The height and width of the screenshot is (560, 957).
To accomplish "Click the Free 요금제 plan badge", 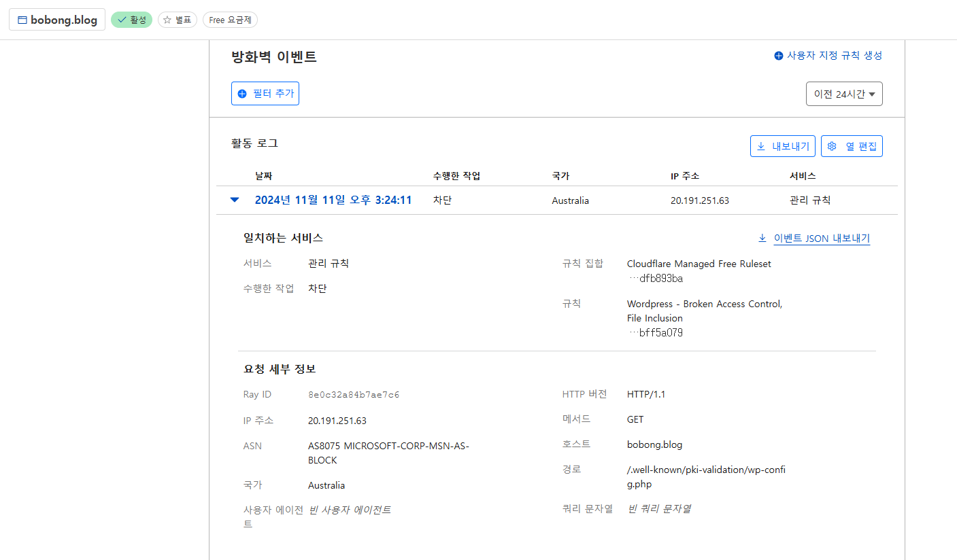I will [230, 20].
